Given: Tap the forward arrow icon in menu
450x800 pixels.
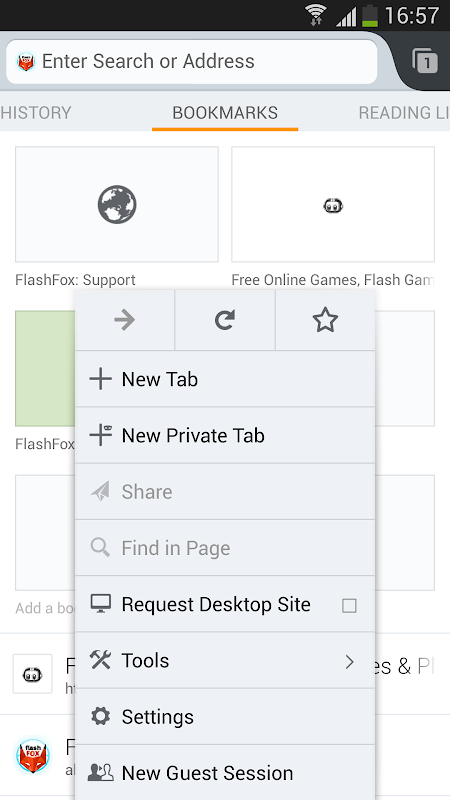Looking at the screenshot, I should pos(124,320).
